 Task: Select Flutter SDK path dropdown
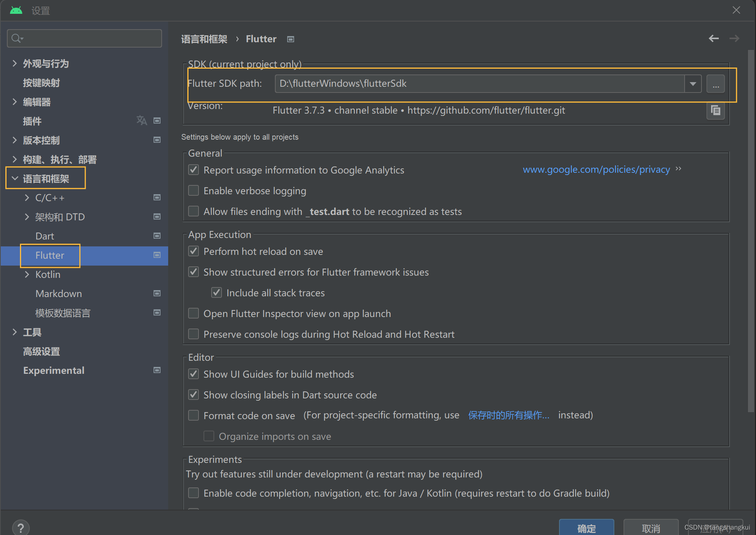[693, 83]
